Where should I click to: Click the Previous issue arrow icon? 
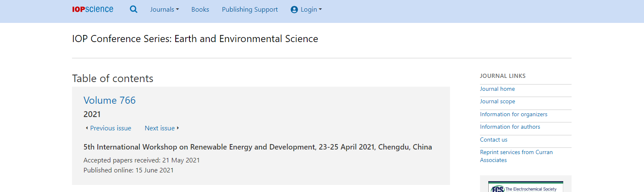coord(87,128)
